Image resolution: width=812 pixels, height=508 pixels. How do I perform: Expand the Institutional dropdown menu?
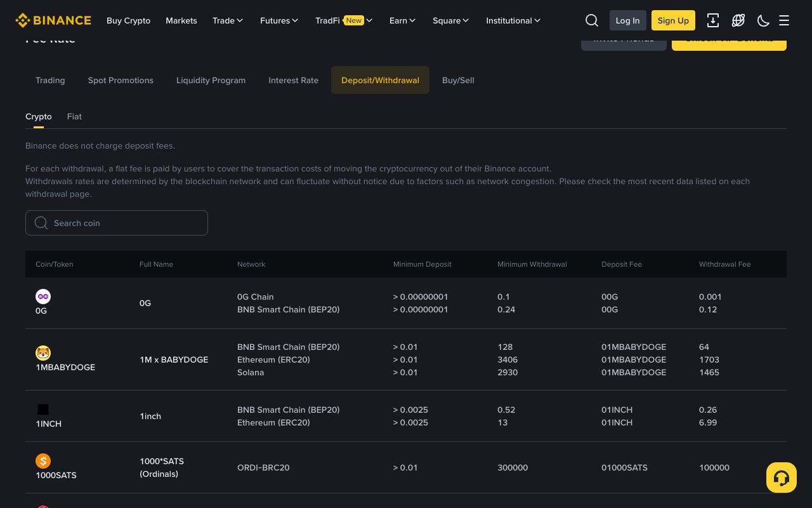point(514,20)
